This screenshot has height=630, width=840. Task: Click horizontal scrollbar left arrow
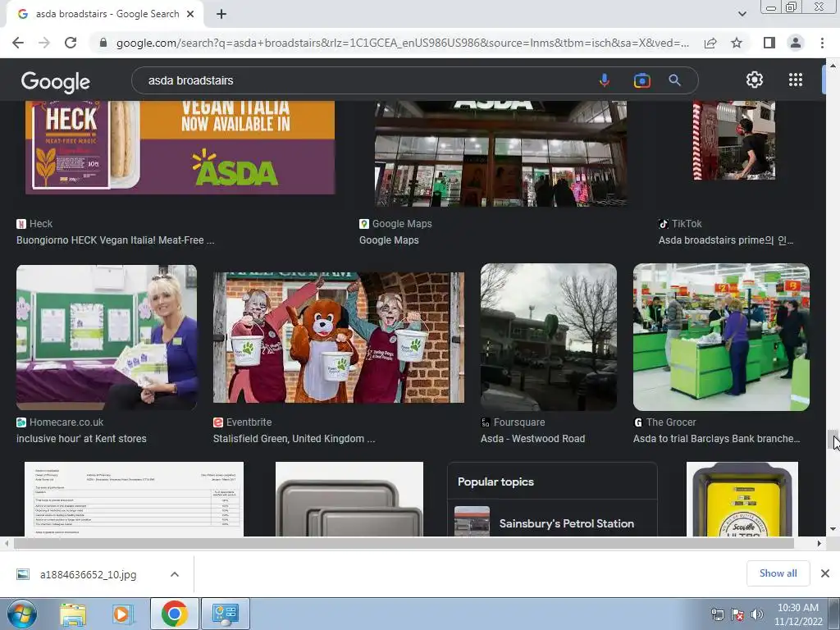7,543
